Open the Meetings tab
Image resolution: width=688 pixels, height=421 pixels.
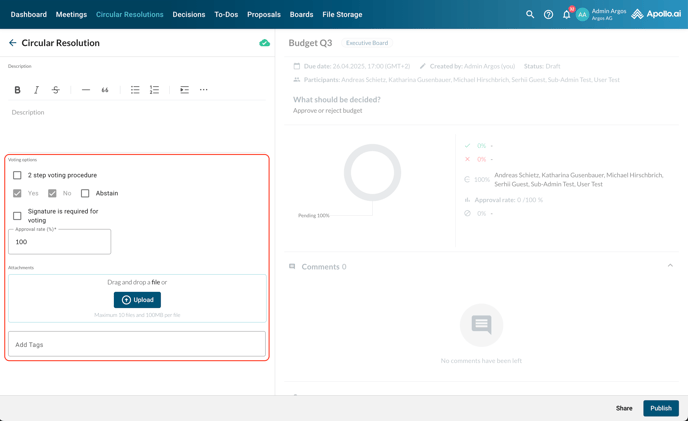pyautogui.click(x=71, y=15)
